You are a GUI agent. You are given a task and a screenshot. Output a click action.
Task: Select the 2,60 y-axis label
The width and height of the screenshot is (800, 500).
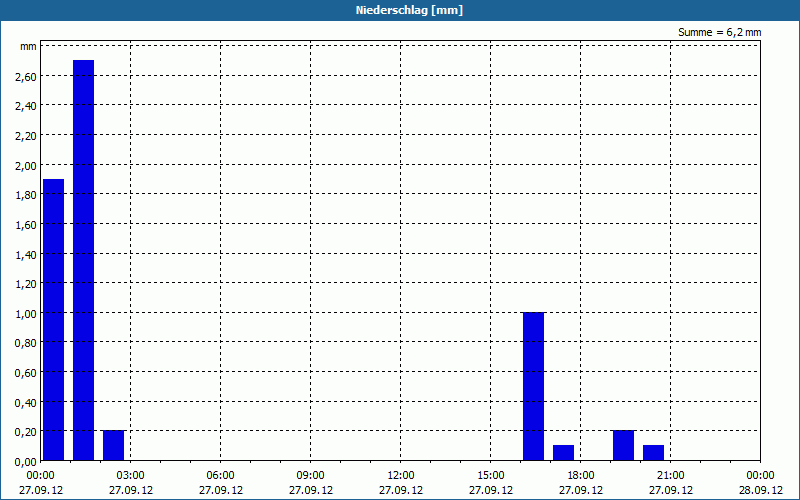pyautogui.click(x=26, y=77)
